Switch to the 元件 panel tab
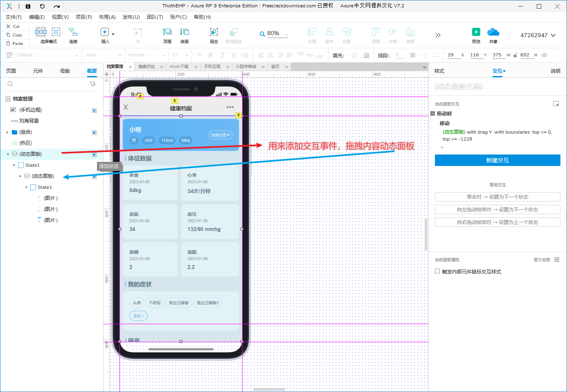The image size is (567, 392). [x=38, y=71]
